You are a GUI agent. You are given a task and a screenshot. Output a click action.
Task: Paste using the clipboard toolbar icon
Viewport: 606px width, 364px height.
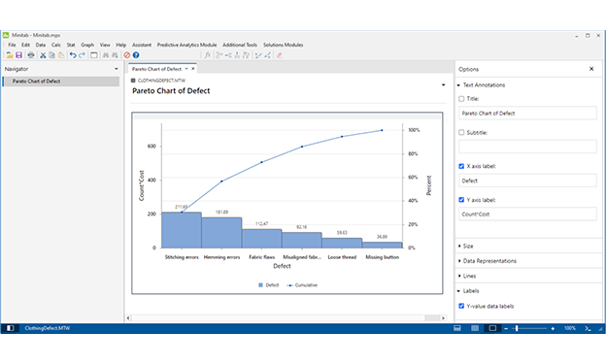point(61,55)
